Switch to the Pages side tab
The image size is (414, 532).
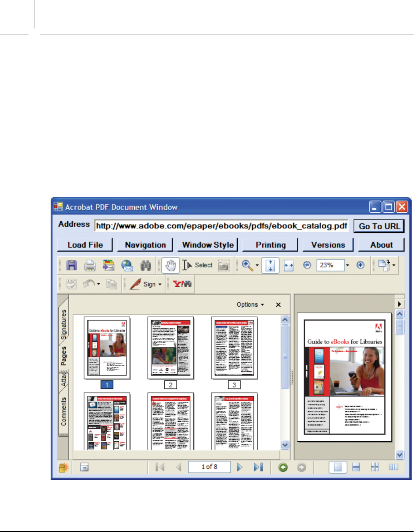click(x=63, y=356)
